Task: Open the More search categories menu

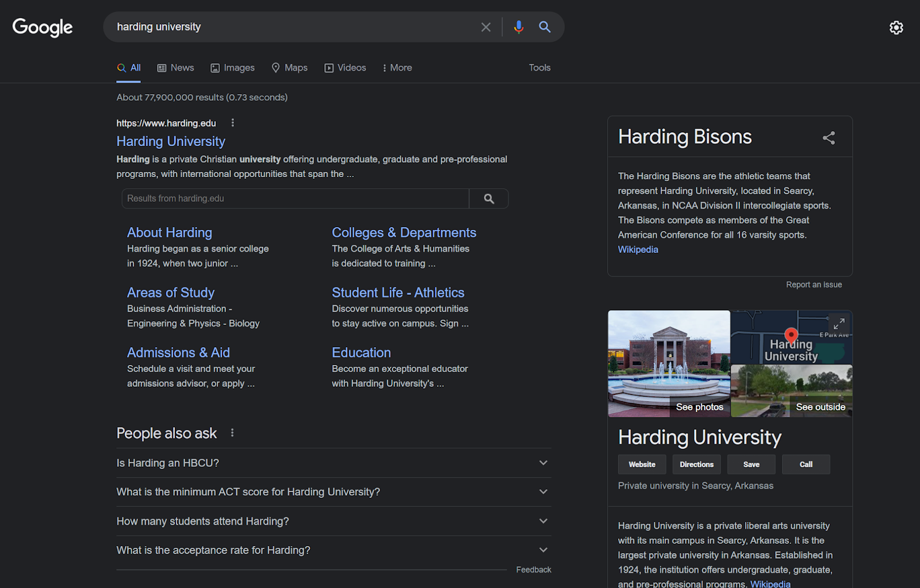Action: [397, 68]
